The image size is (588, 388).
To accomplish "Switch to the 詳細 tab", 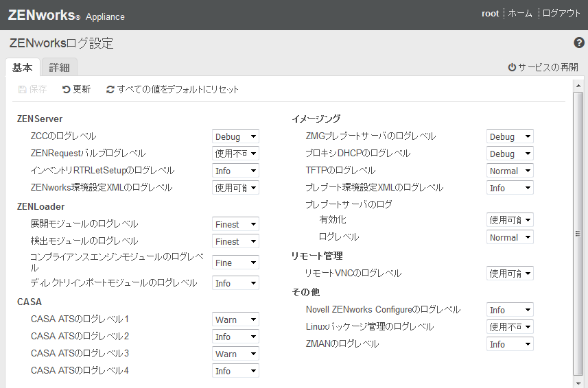I will (59, 67).
